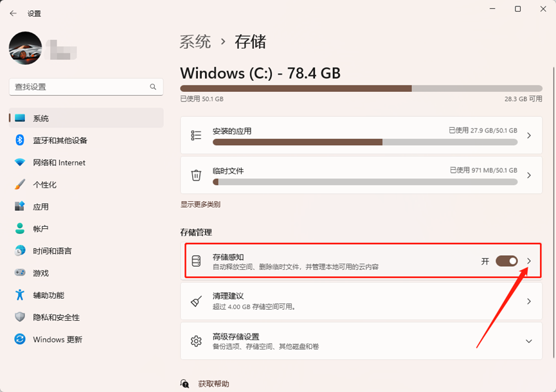The height and width of the screenshot is (392, 556).
Task: Click the Find a setting search field
Action: coord(80,87)
